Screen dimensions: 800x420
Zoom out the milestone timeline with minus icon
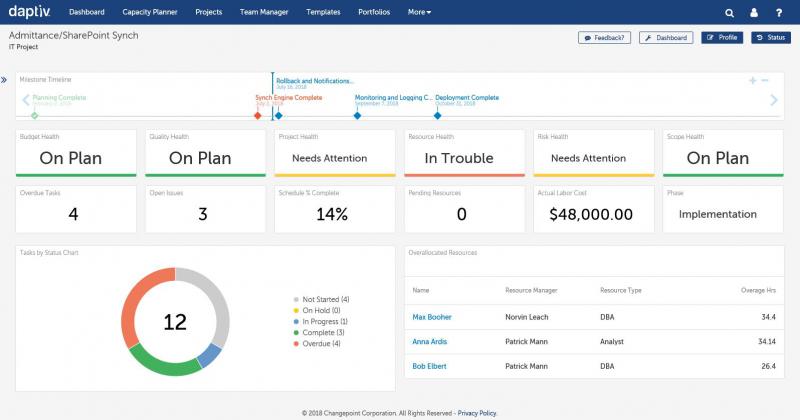coord(765,80)
